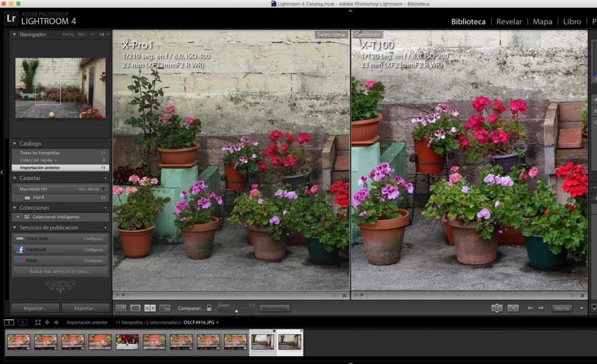Flag the Candidato photo as picked

click(x=355, y=295)
